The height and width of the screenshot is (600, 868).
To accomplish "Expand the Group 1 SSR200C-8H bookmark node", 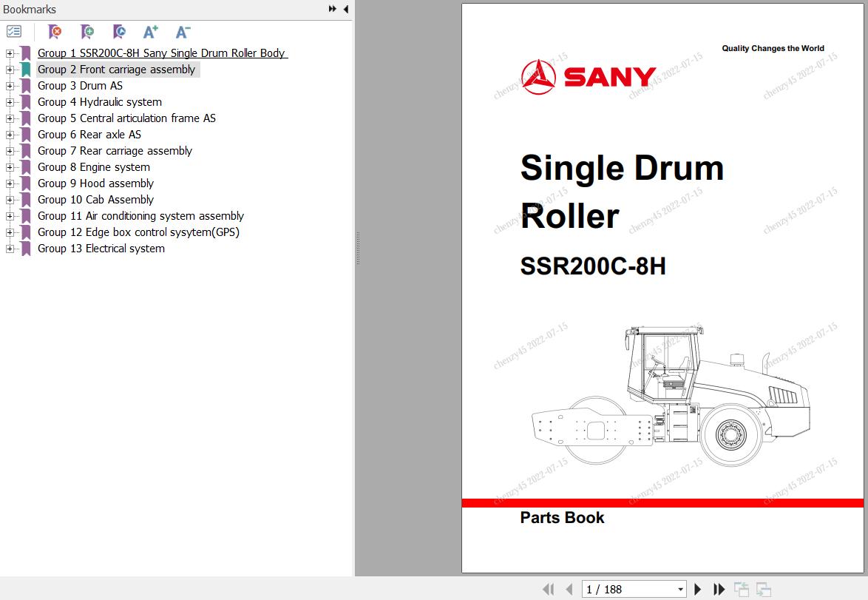I will click(10, 54).
